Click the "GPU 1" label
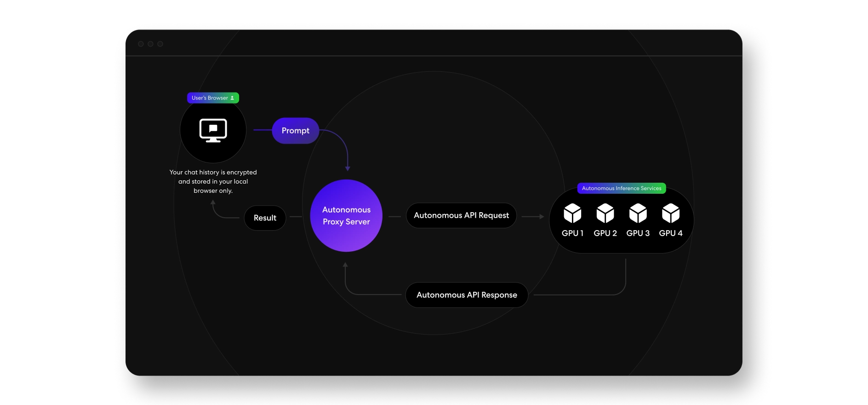 (572, 233)
